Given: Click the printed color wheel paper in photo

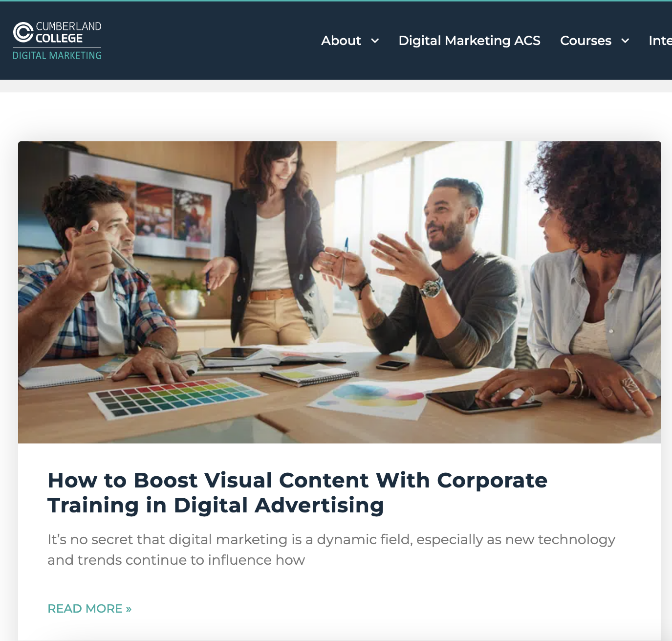Looking at the screenshot, I should pos(371,398).
